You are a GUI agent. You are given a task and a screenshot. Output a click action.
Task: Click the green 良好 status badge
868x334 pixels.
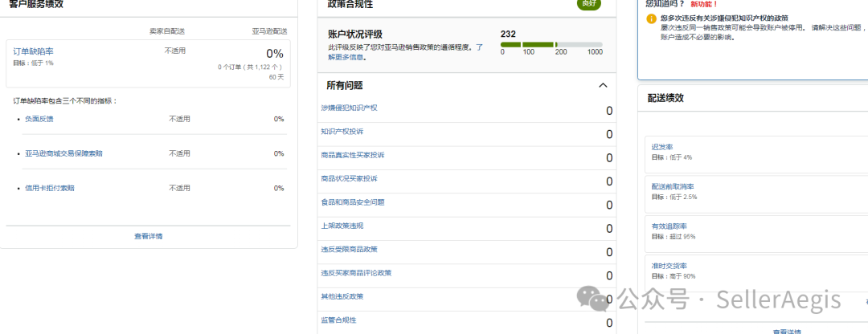point(588,3)
